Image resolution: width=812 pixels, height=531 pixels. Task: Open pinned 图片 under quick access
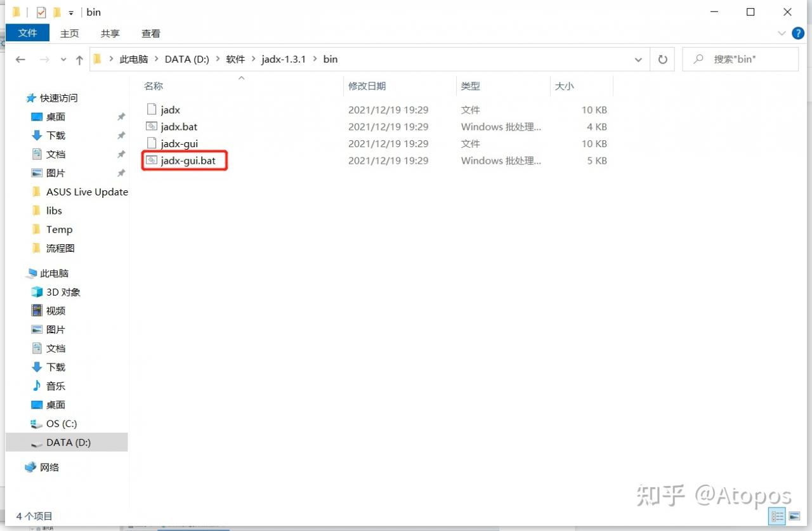click(56, 173)
